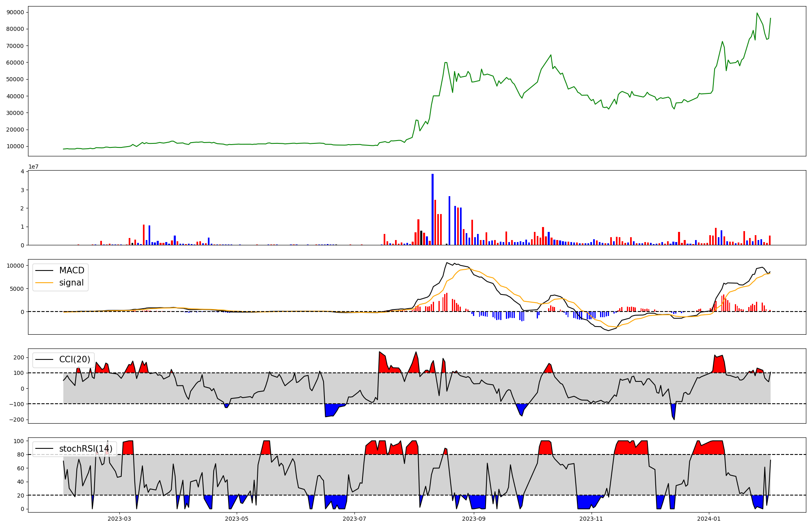Click the 2023-03 date tick label

(119, 519)
